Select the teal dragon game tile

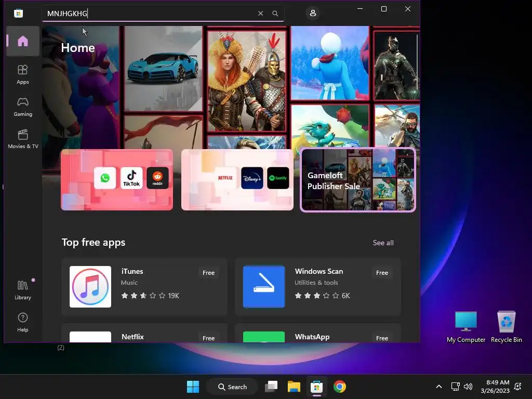click(x=330, y=126)
